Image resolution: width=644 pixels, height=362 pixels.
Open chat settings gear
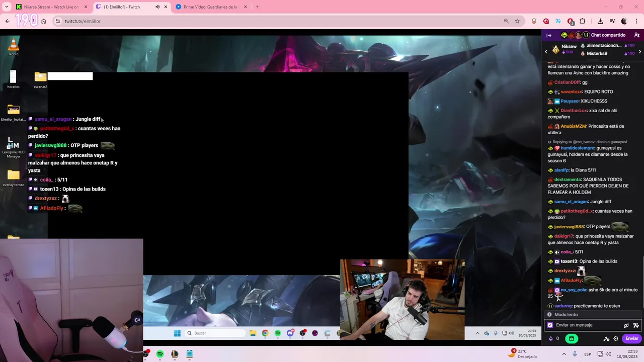[616, 339]
